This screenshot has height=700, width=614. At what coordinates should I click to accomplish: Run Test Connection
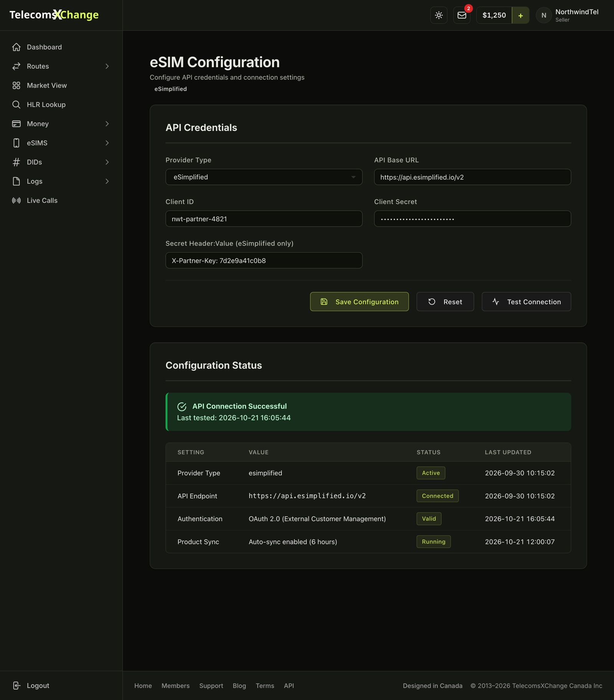tap(526, 301)
